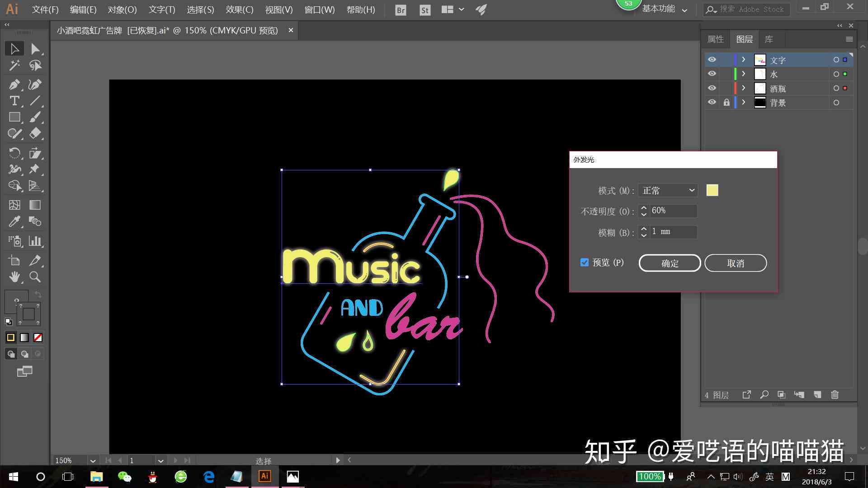The height and width of the screenshot is (488, 868).
Task: Open Adobe Bridge from Br icon
Action: [x=401, y=9]
